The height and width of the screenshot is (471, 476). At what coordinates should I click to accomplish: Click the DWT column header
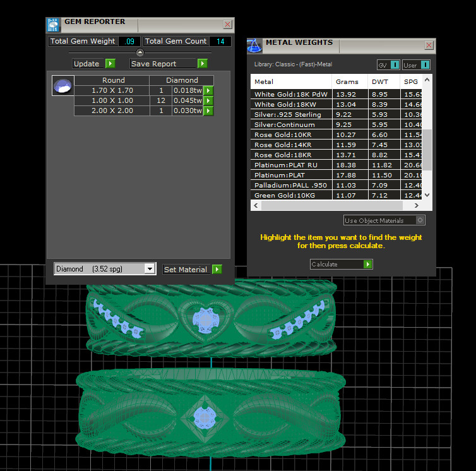(x=380, y=81)
